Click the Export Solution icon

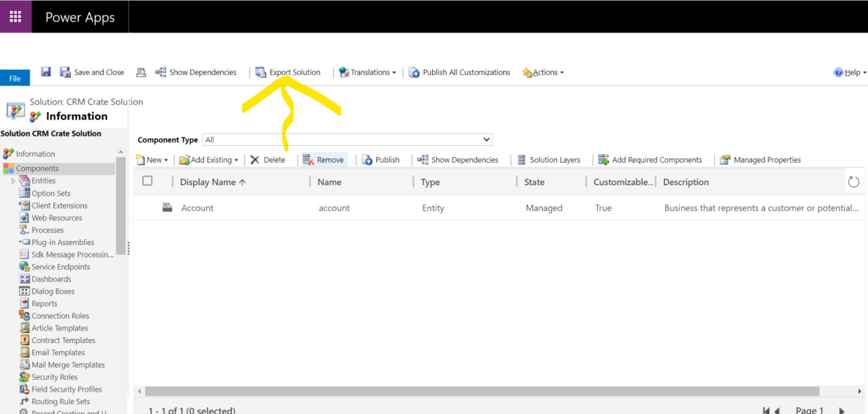261,72
